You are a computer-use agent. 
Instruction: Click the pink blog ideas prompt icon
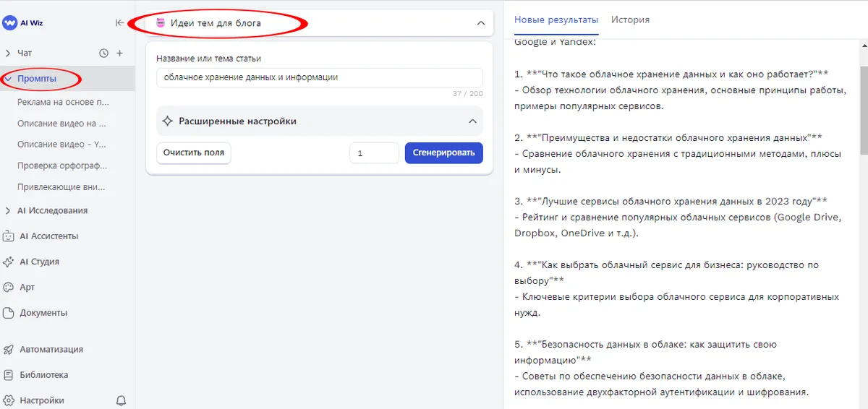click(161, 23)
